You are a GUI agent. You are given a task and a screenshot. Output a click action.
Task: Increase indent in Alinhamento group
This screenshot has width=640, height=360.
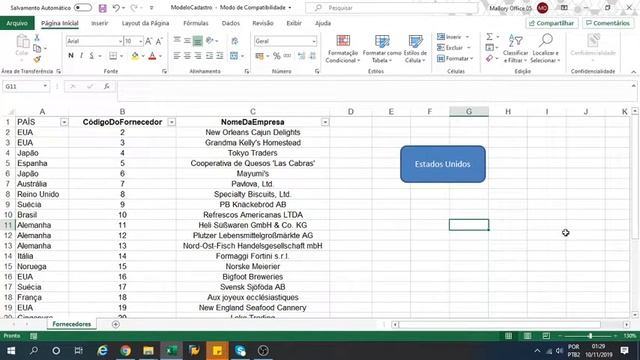tap(220, 56)
